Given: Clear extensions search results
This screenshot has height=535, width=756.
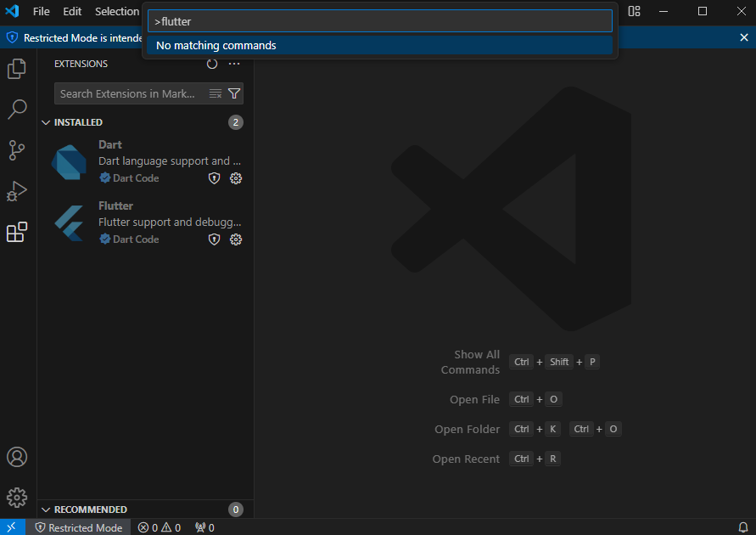Looking at the screenshot, I should click(x=216, y=93).
